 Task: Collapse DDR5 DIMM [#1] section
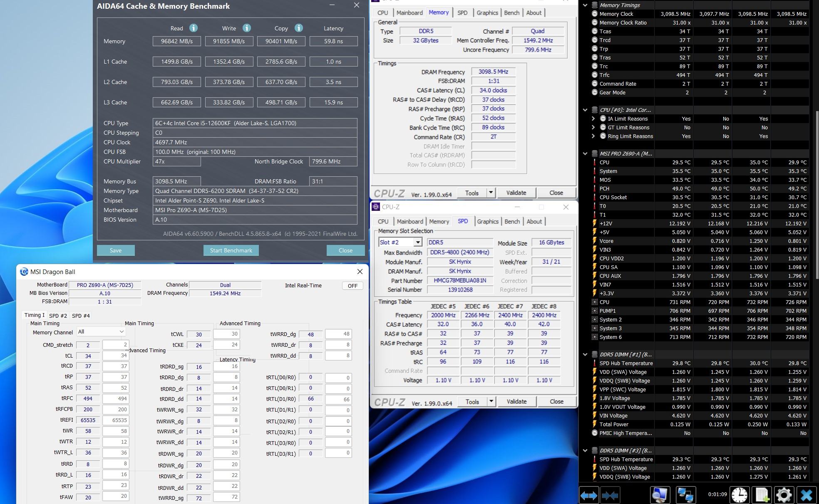tap(585, 354)
